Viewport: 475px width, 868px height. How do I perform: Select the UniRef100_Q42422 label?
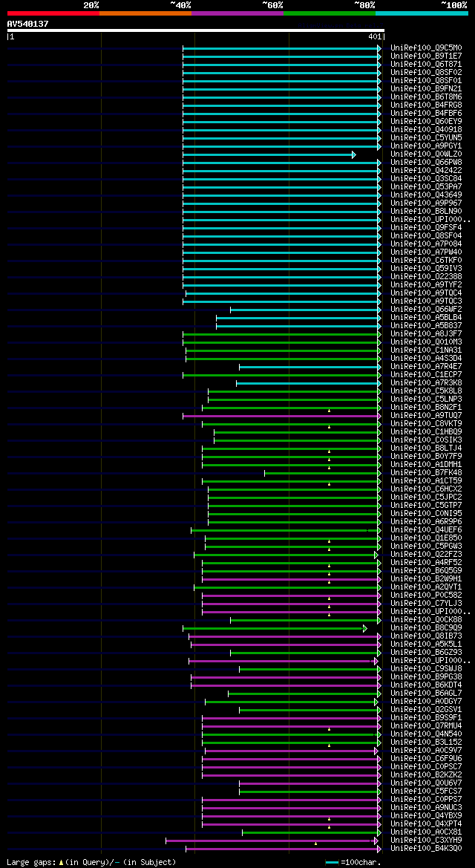coord(426,171)
